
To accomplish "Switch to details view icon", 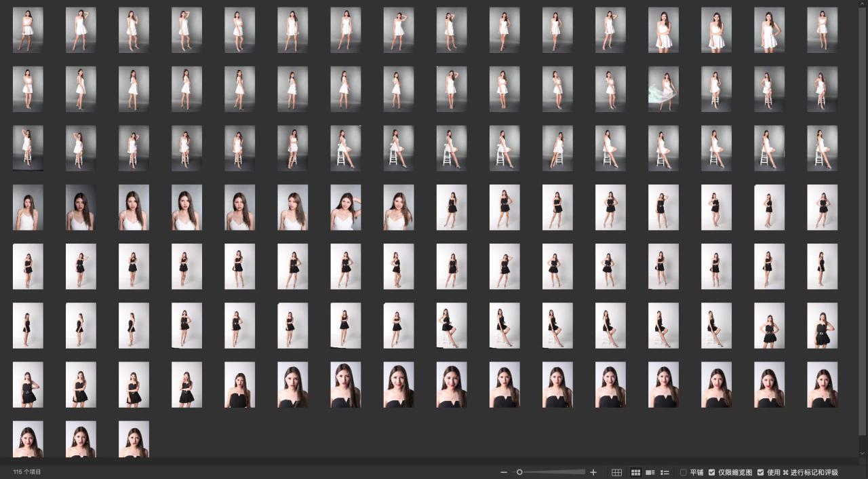I will (x=650, y=472).
